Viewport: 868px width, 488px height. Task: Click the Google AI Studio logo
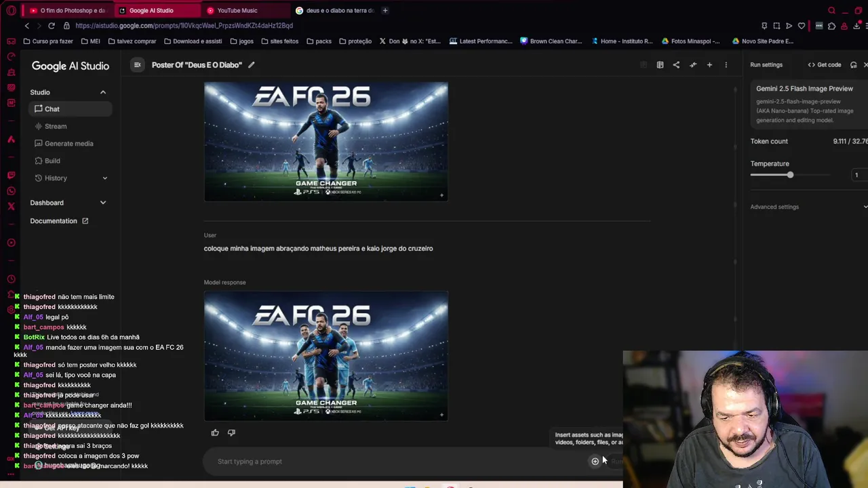pyautogui.click(x=70, y=66)
